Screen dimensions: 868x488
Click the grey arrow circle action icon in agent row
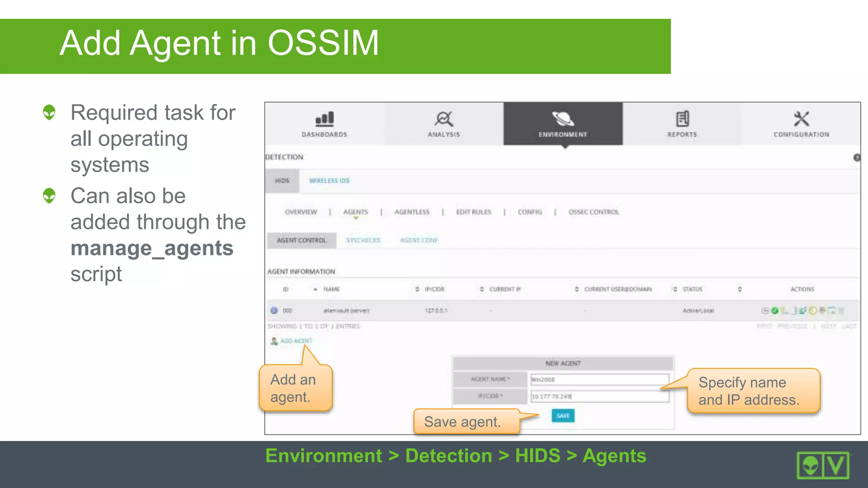pyautogui.click(x=765, y=311)
